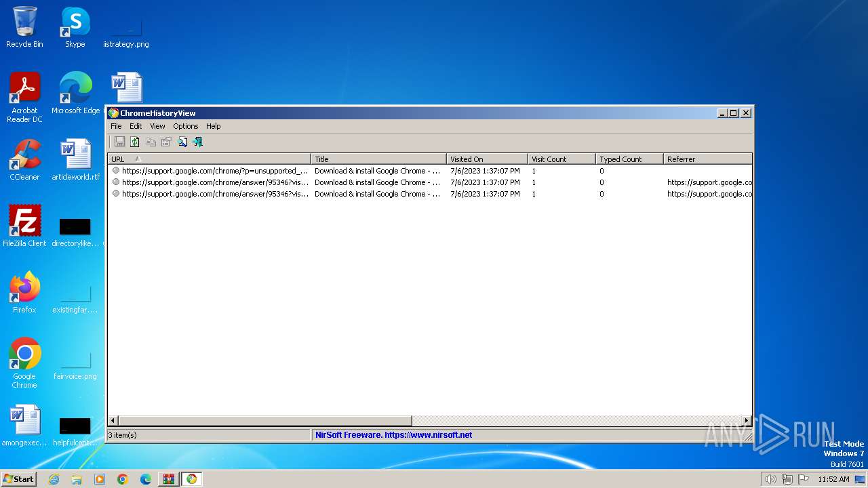Screen dimensions: 868x488
Task: Sort by the Typed Count column header
Action: click(629, 159)
